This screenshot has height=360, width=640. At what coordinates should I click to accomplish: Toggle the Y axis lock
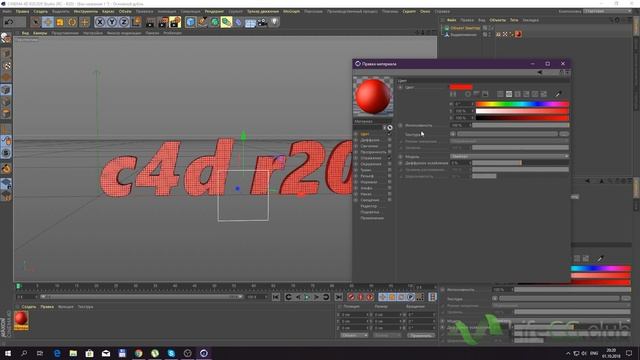(112, 22)
